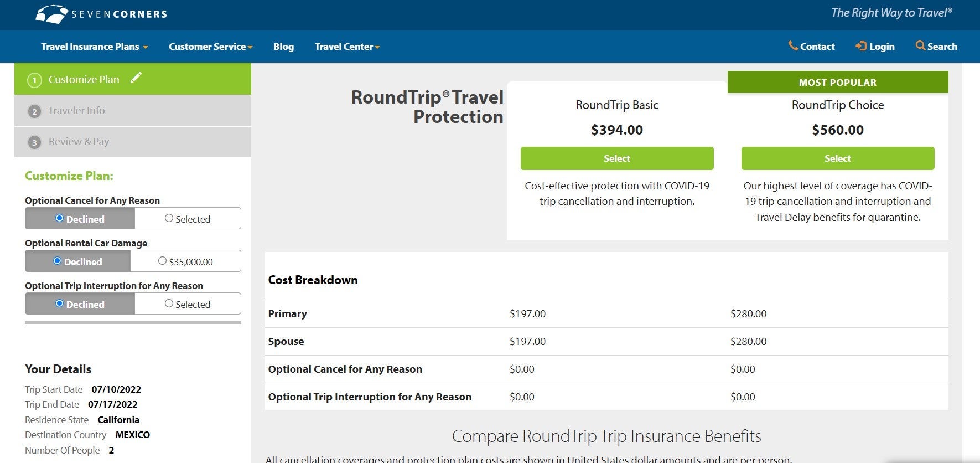Select the RoundTrip Basic plan button
980x463 pixels.
[x=616, y=158]
